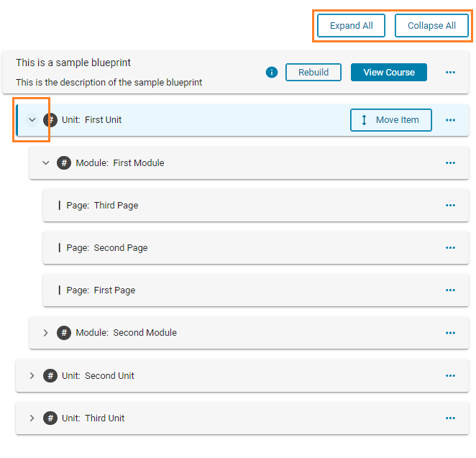Collapse the First Module chevron

46,163
